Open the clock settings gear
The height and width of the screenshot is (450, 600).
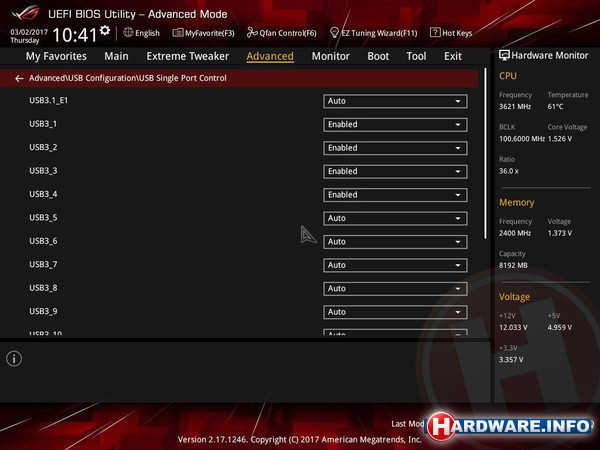coord(105,30)
